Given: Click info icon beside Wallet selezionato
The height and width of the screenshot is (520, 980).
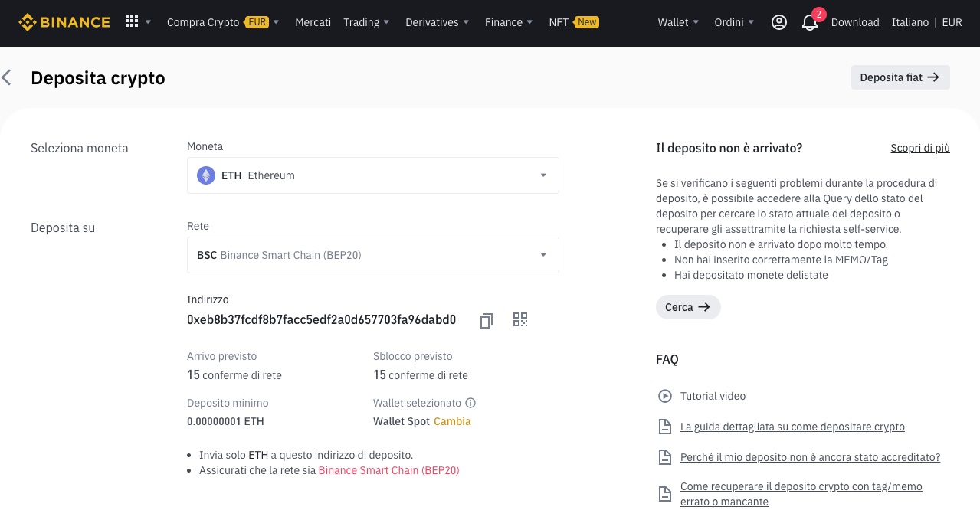Looking at the screenshot, I should coord(470,403).
